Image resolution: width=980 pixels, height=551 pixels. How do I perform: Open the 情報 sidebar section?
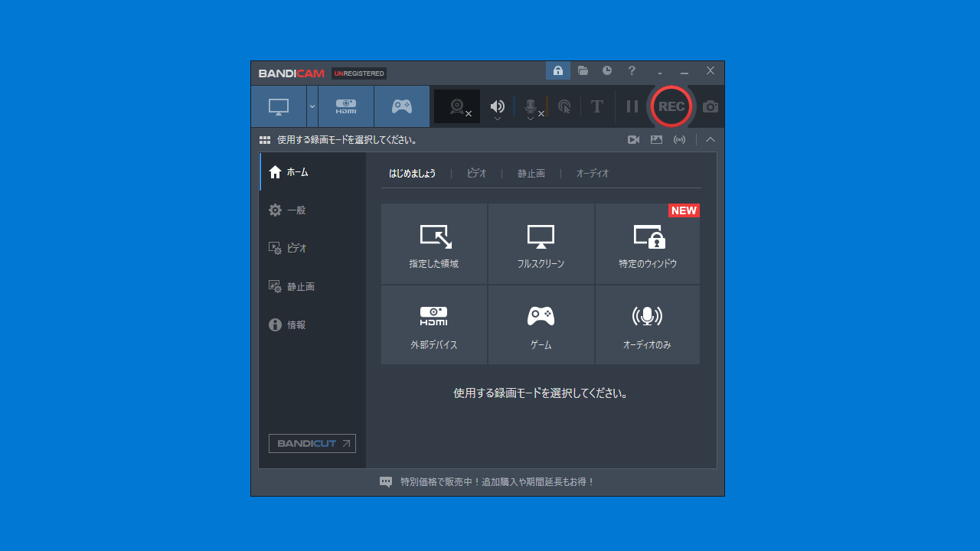pyautogui.click(x=312, y=325)
